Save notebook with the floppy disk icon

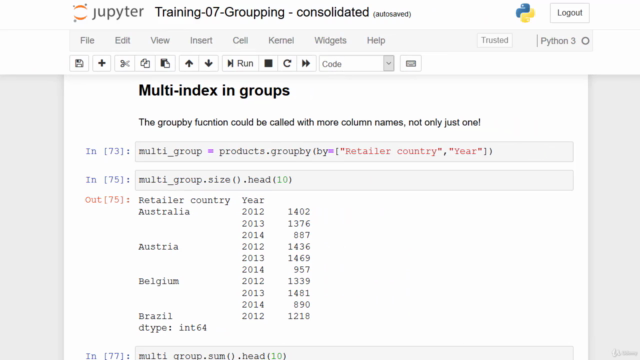(x=79, y=64)
